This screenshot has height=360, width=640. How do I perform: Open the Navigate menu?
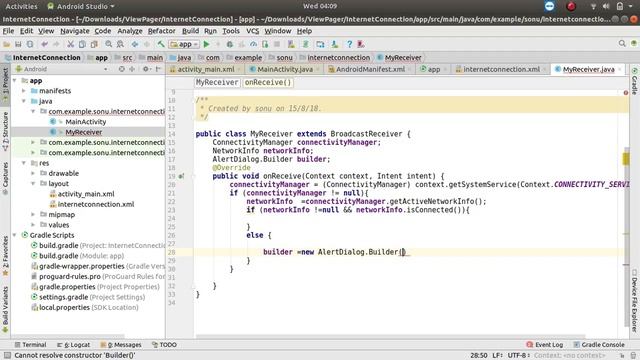(x=75, y=31)
